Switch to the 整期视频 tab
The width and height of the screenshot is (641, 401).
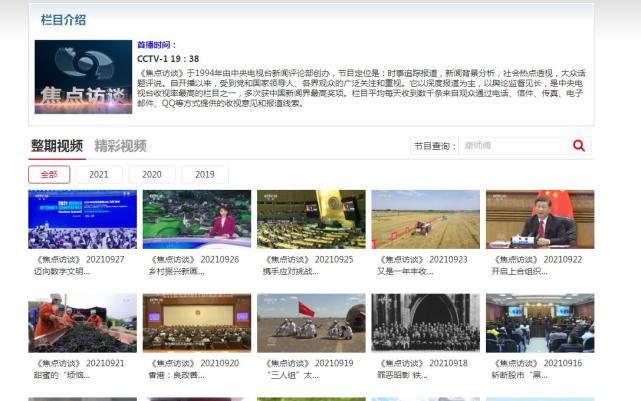[x=57, y=146]
